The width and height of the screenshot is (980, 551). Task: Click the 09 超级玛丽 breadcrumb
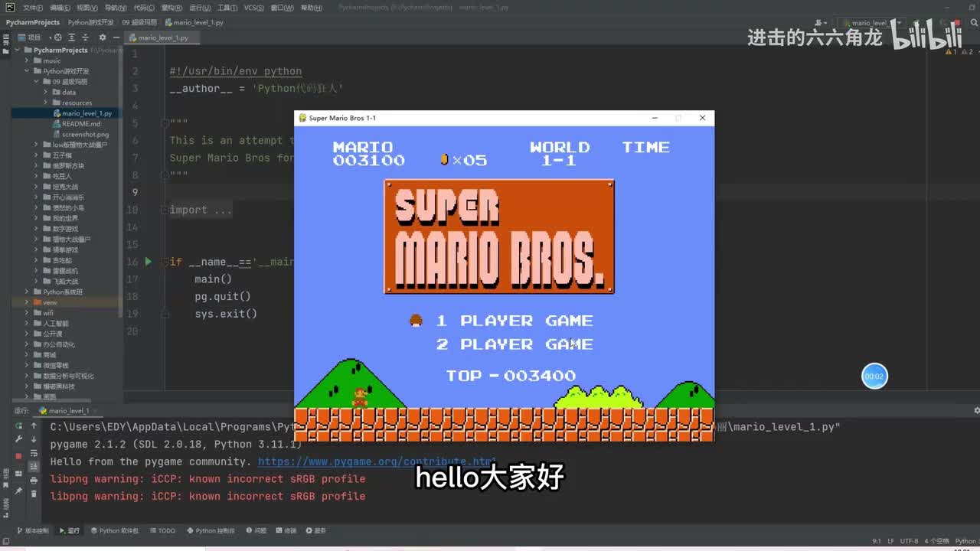coord(139,22)
